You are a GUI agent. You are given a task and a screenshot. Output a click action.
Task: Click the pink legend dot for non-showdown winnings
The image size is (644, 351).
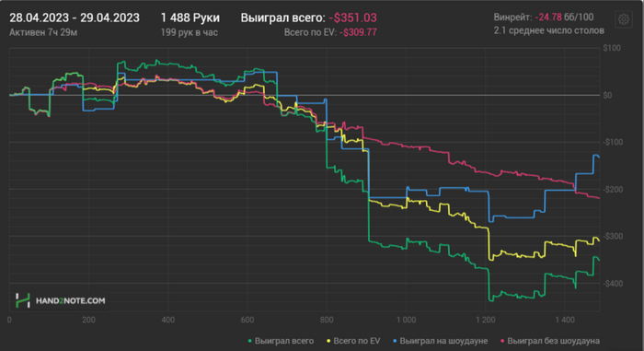pyautogui.click(x=502, y=341)
